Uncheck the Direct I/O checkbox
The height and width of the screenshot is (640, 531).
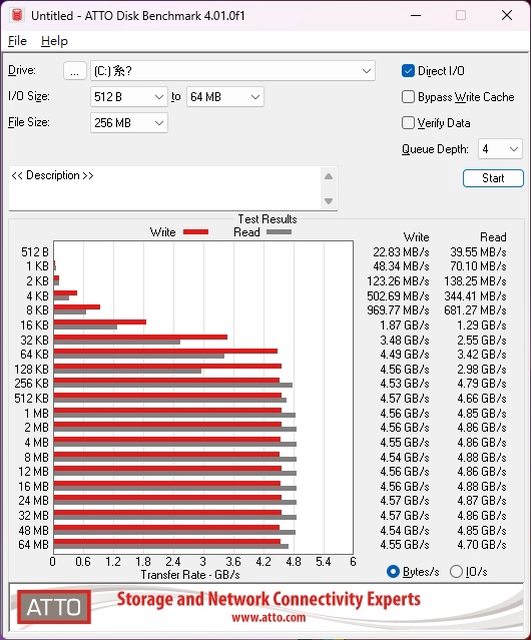click(x=408, y=71)
